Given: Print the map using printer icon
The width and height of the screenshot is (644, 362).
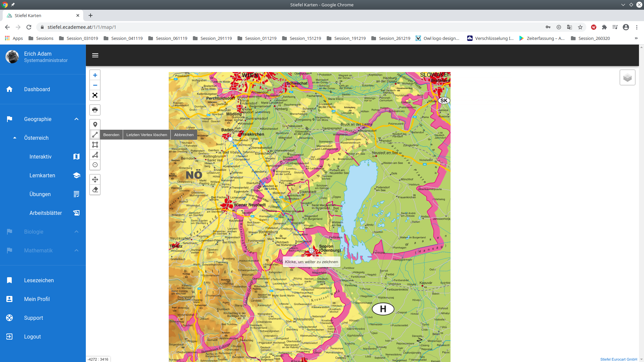Looking at the screenshot, I should pyautogui.click(x=95, y=110).
